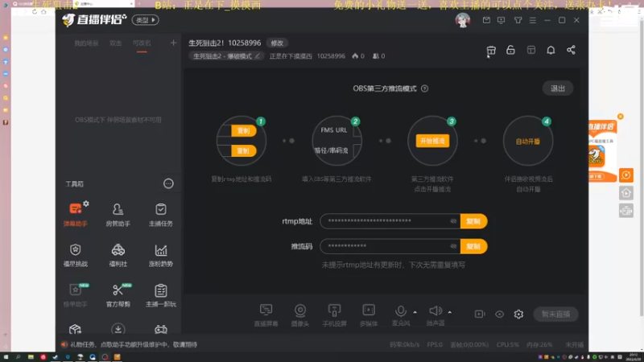Screen dimensions: 644x362
Task: Click the notification bell icon
Action: [551, 50]
